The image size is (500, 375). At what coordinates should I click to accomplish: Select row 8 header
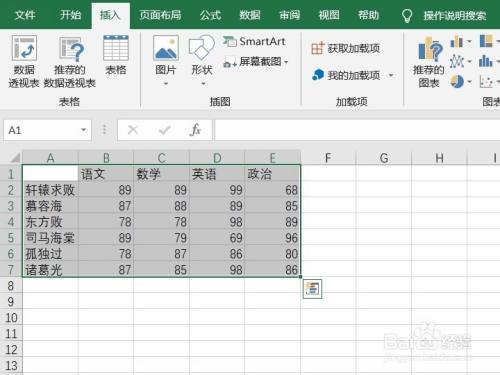click(x=11, y=286)
